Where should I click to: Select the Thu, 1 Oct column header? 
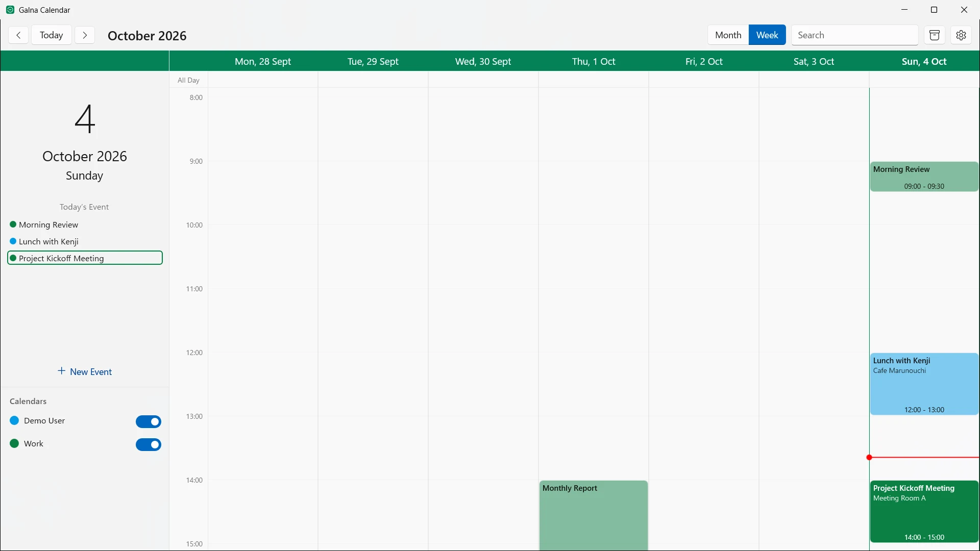(594, 61)
